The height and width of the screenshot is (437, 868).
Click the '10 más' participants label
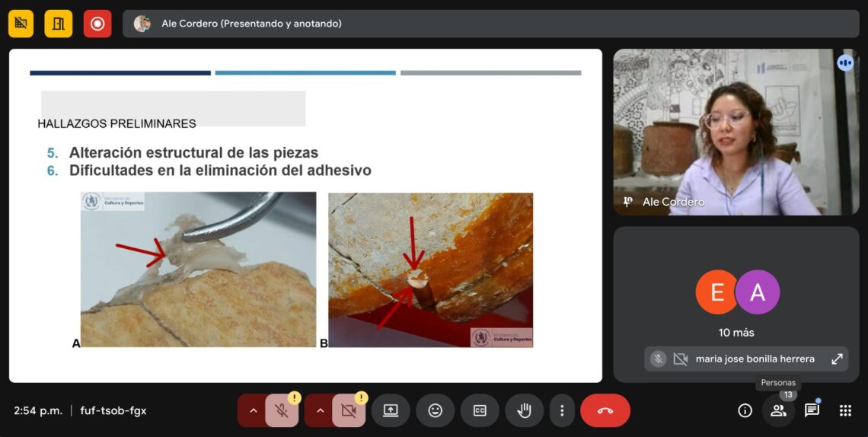tap(736, 333)
